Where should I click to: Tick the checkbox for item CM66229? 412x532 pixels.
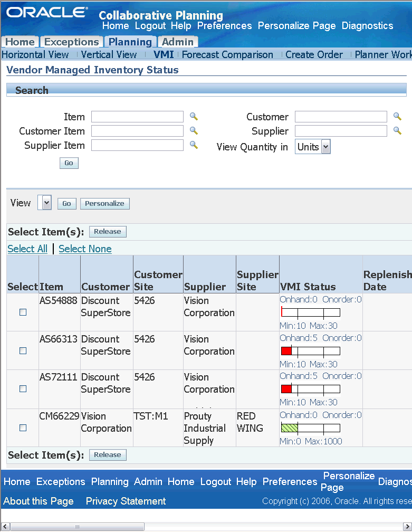23,427
